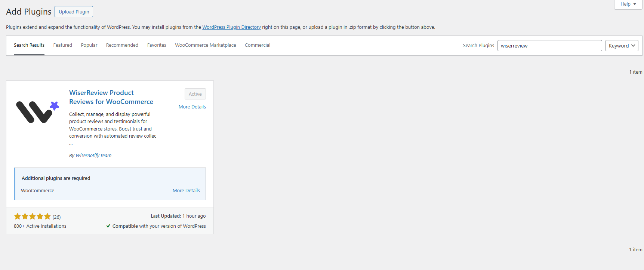Click the plugin description paragraph
This screenshot has height=270, width=644.
(113, 129)
